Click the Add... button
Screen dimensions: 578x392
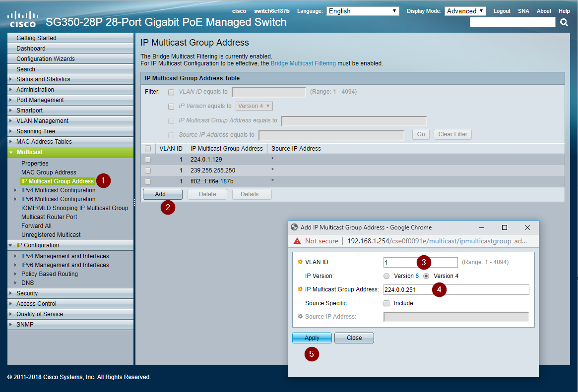point(163,194)
